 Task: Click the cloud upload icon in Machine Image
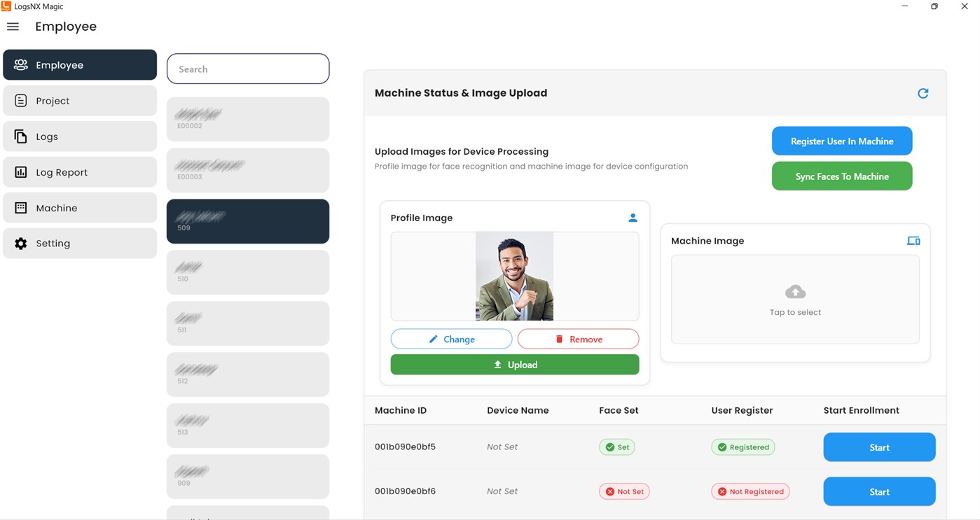795,292
